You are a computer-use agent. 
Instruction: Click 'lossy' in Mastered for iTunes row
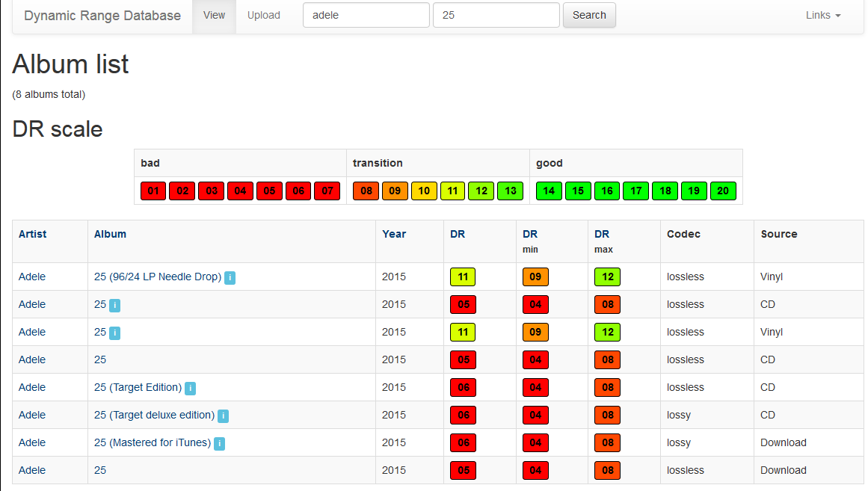click(x=679, y=443)
